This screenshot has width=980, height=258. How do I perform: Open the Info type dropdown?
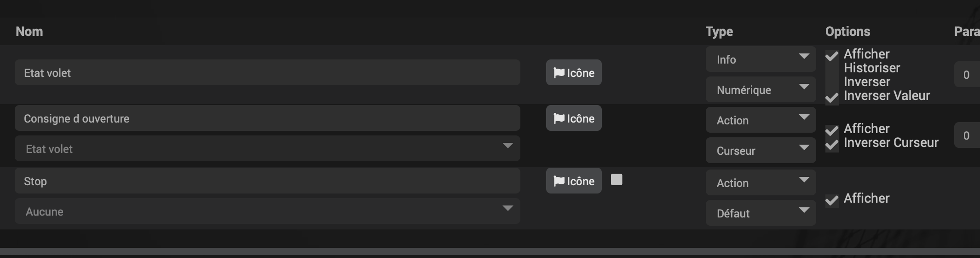click(x=761, y=59)
